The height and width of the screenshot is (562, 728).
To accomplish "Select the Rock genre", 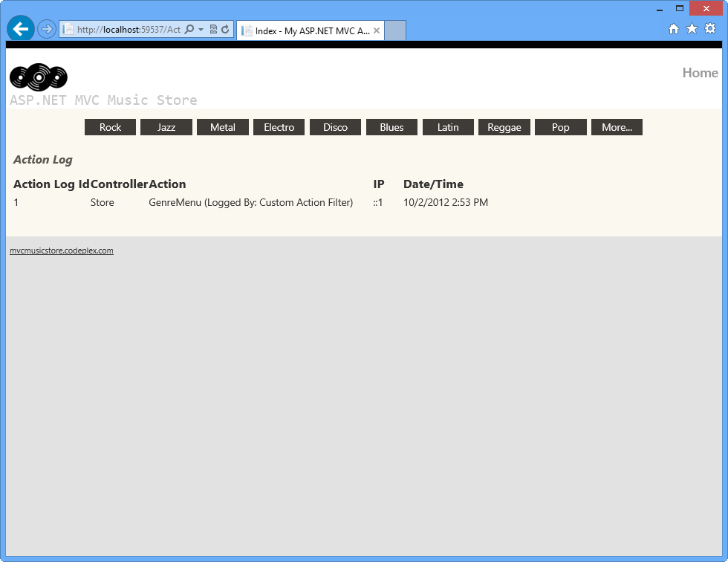I will (110, 127).
